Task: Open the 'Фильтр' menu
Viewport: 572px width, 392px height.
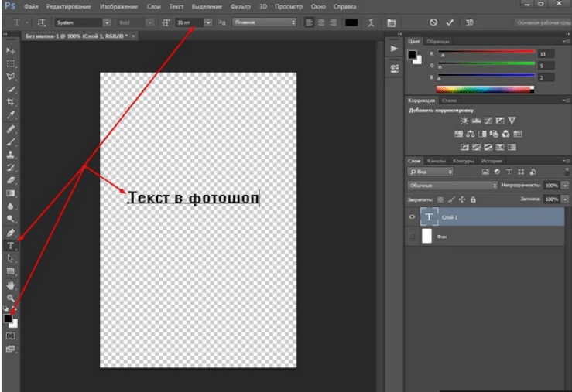Action: pyautogui.click(x=241, y=6)
